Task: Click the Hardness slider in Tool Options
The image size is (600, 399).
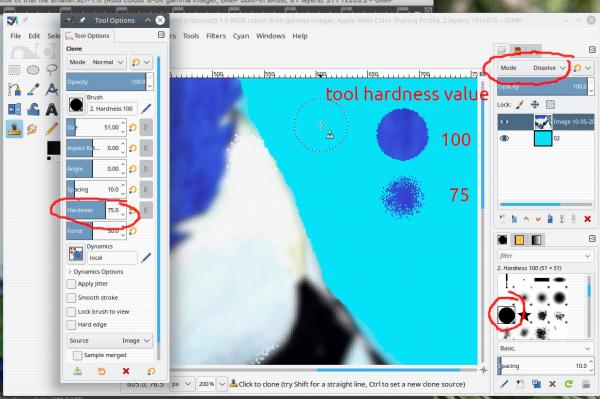Action: point(96,210)
